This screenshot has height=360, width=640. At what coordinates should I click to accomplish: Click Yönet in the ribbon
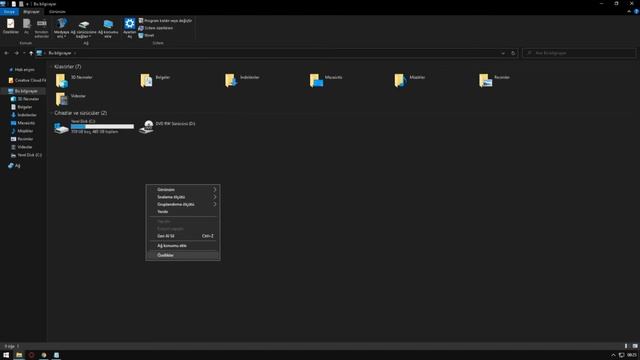(x=146, y=35)
